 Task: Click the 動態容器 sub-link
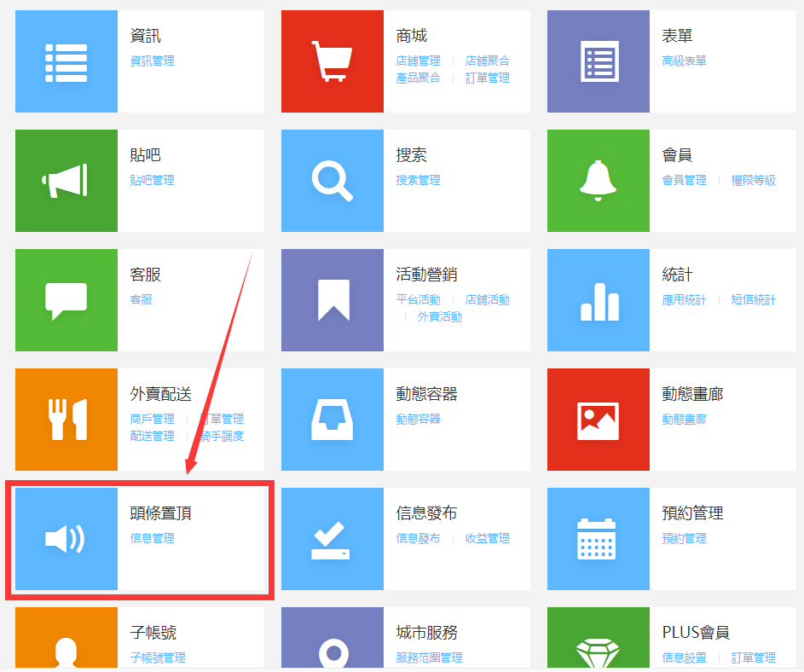point(418,419)
